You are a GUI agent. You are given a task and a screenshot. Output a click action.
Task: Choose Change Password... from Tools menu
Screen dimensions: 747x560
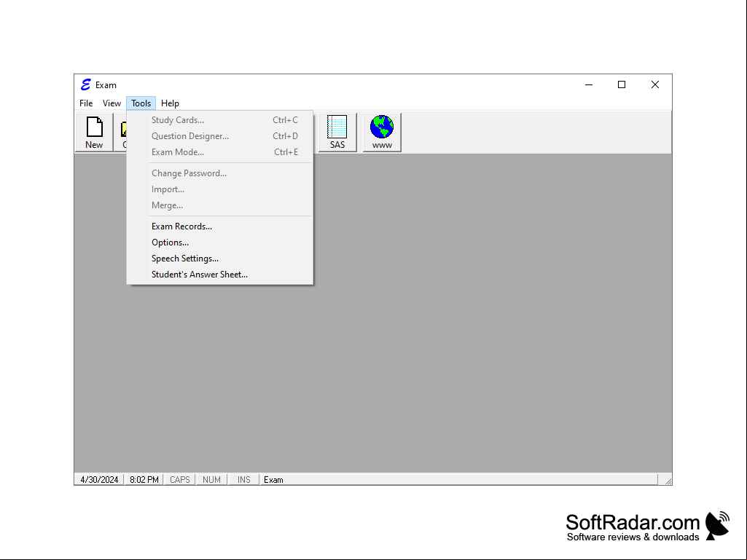pyautogui.click(x=220, y=173)
